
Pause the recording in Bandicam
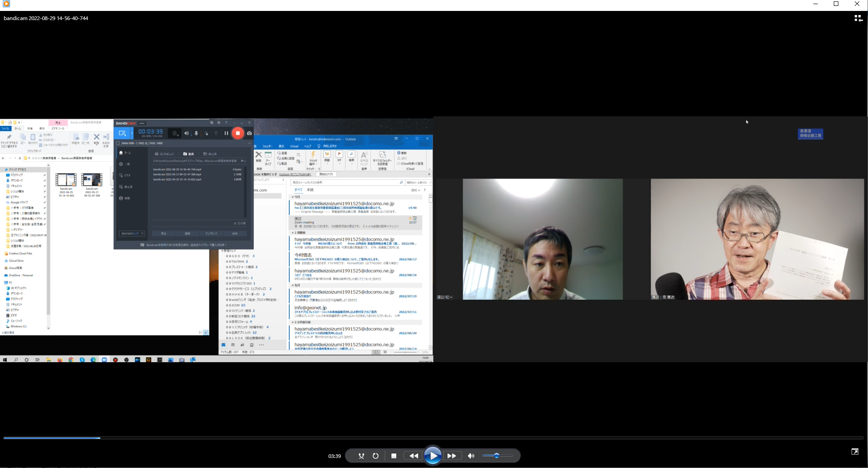click(x=226, y=133)
